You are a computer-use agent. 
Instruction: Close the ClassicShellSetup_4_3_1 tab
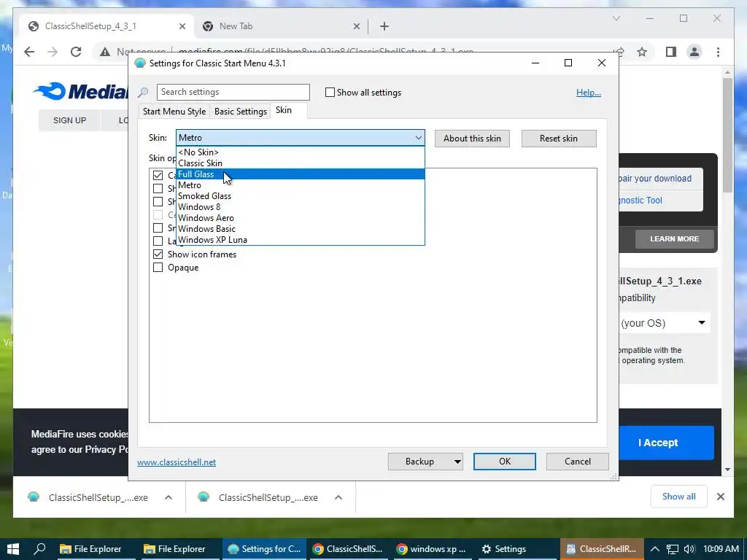182,26
